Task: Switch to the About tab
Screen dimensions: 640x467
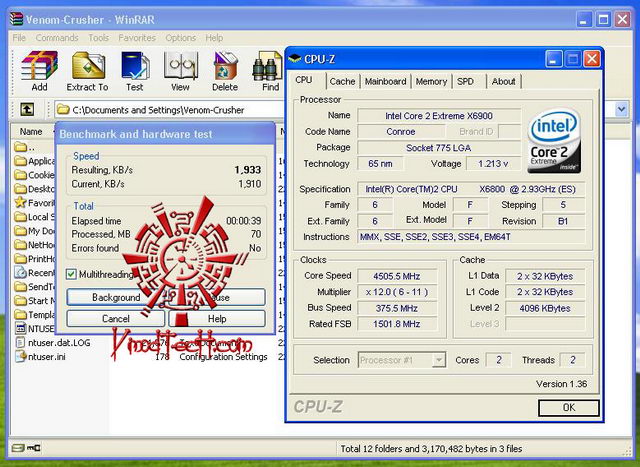Action: 504,81
